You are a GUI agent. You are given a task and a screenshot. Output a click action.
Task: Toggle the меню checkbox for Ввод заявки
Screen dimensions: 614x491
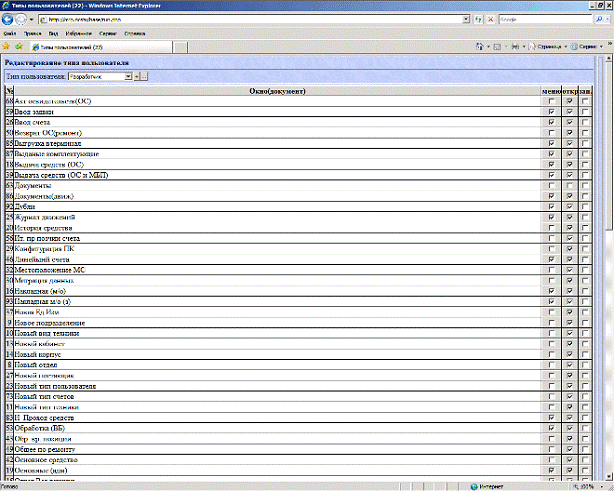click(551, 112)
